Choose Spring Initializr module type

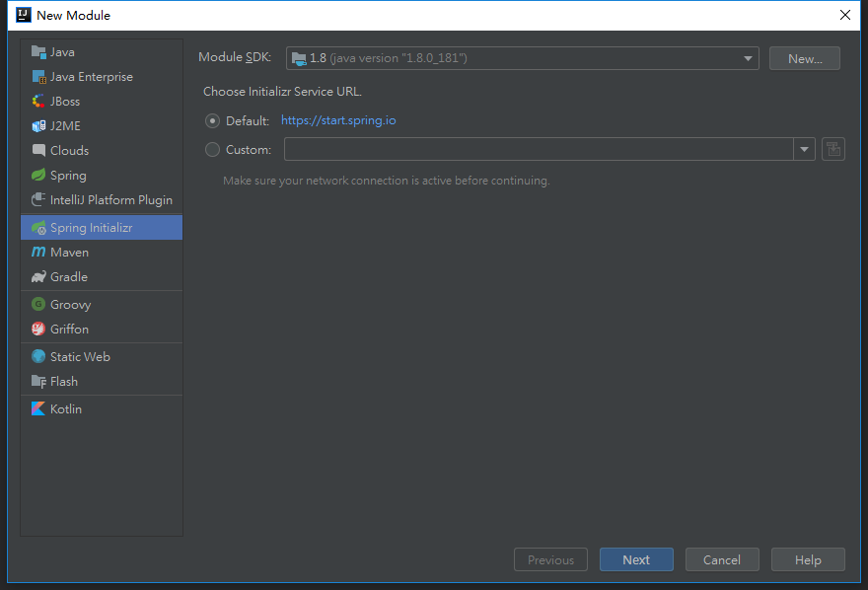(102, 228)
